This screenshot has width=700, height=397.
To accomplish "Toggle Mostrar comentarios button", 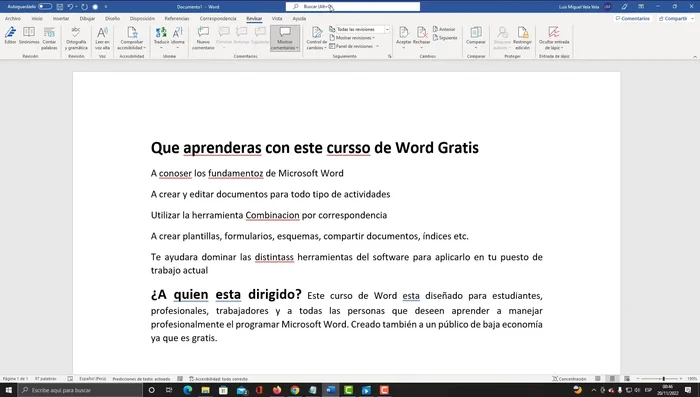I will (x=285, y=38).
